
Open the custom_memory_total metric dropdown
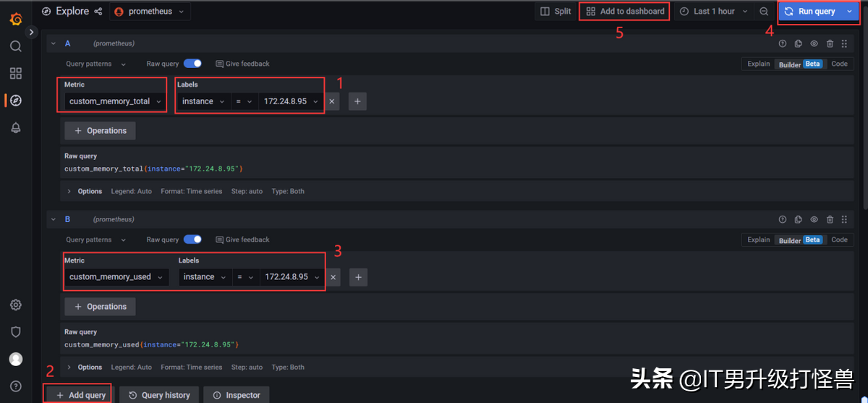tap(115, 101)
